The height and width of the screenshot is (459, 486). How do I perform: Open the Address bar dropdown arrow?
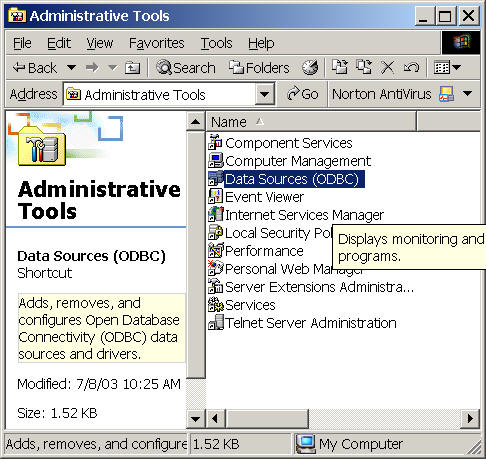tap(265, 94)
